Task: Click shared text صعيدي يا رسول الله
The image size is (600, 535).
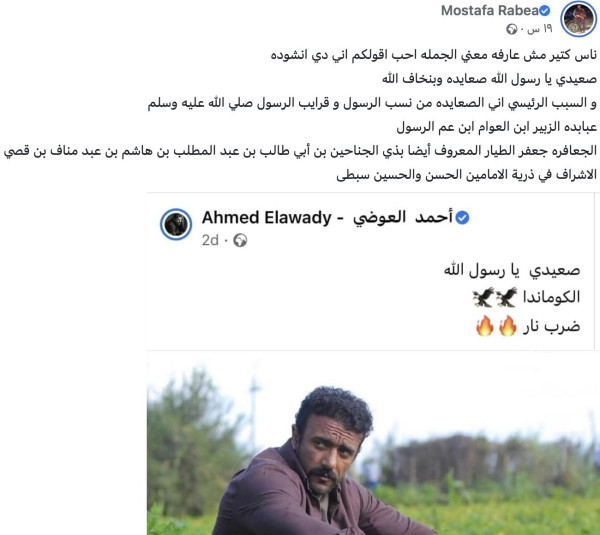Action: (512, 270)
